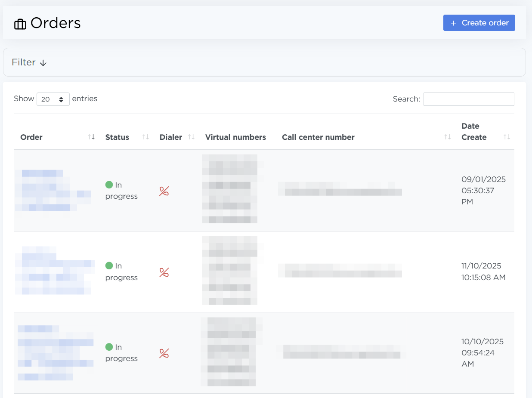Click the Create order button
Image resolution: width=532 pixels, height=398 pixels.
point(479,23)
